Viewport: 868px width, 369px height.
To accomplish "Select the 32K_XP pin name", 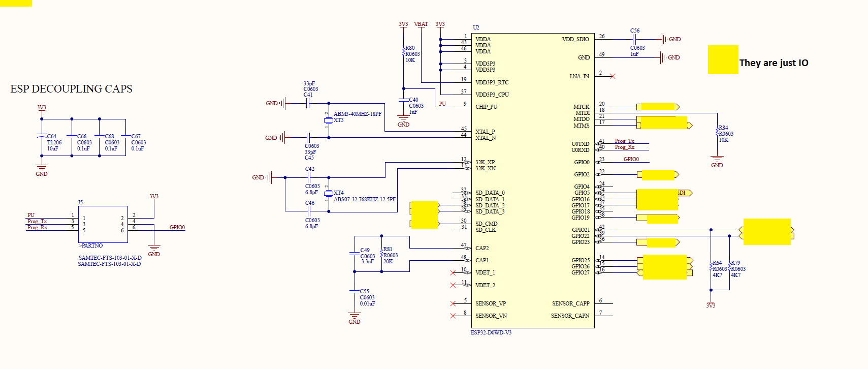I will pos(485,162).
